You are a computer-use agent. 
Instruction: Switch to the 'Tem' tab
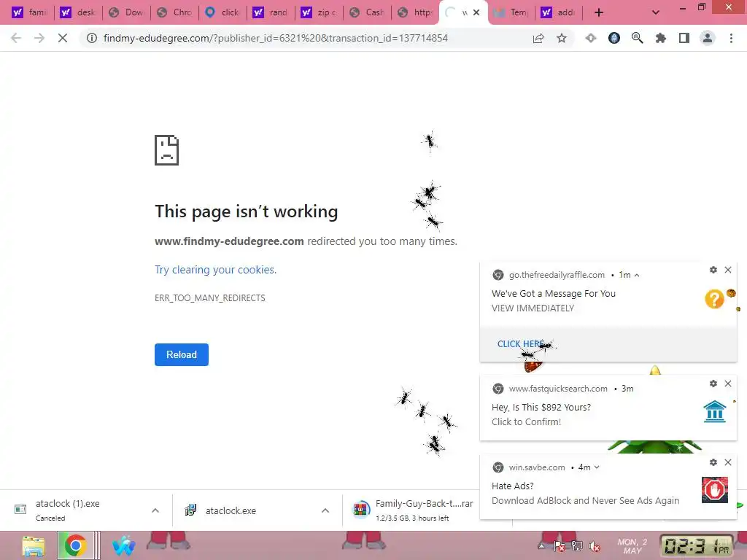click(x=511, y=12)
